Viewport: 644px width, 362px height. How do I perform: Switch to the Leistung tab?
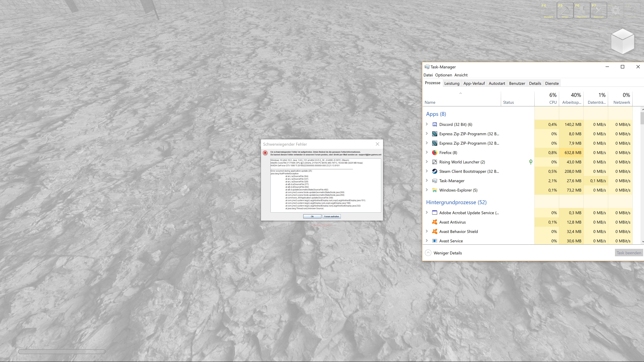click(451, 83)
